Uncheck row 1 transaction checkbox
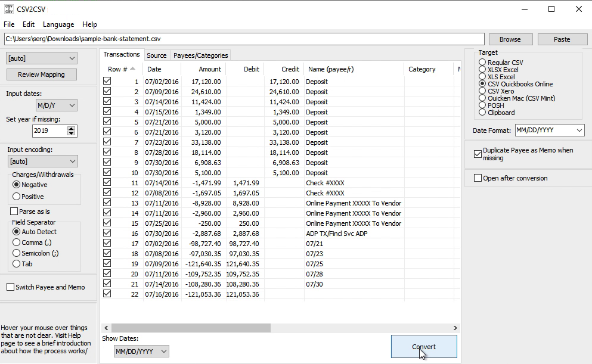This screenshot has height=364, width=592. (x=107, y=81)
